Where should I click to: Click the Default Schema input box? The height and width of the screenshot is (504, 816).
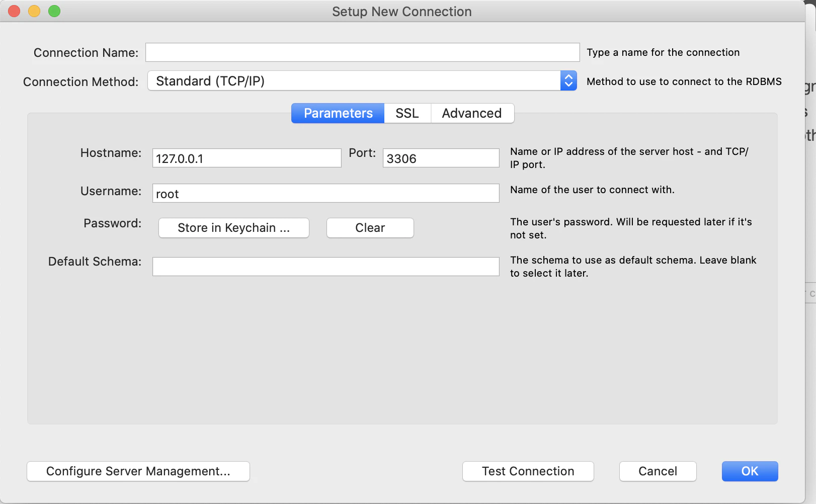click(325, 267)
